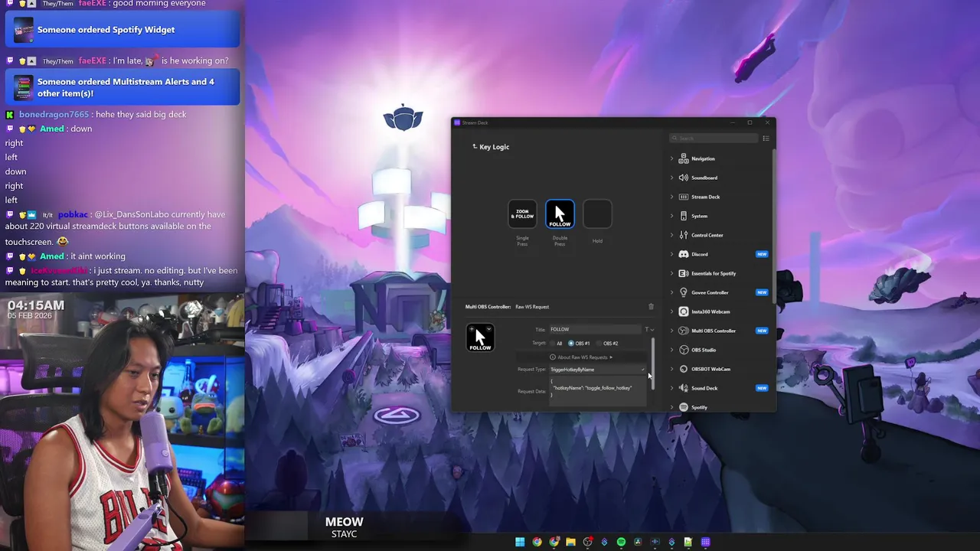
Task: Open the first Chrome taskbar icon
Action: point(537,542)
